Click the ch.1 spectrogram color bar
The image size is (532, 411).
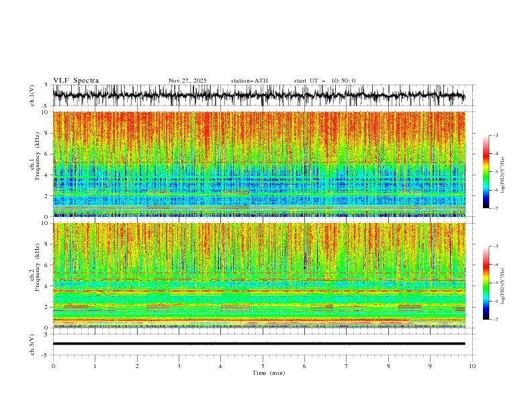[x=486, y=172]
